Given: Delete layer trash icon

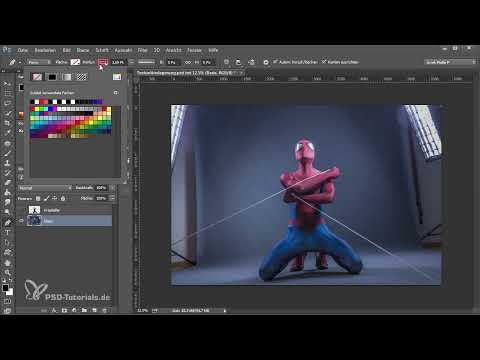Looking at the screenshot, I should (x=104, y=310).
